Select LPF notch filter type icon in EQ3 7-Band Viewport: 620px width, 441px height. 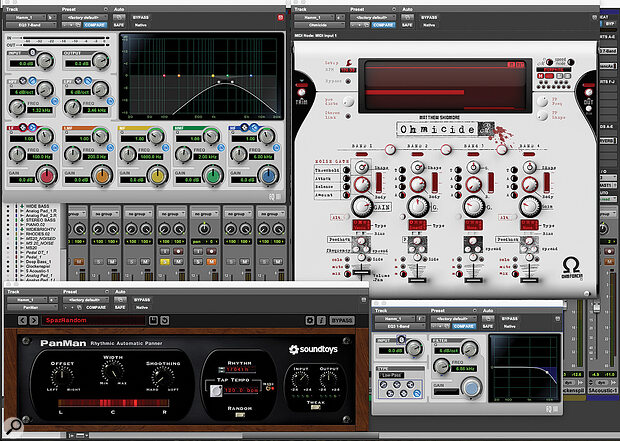tap(79, 81)
